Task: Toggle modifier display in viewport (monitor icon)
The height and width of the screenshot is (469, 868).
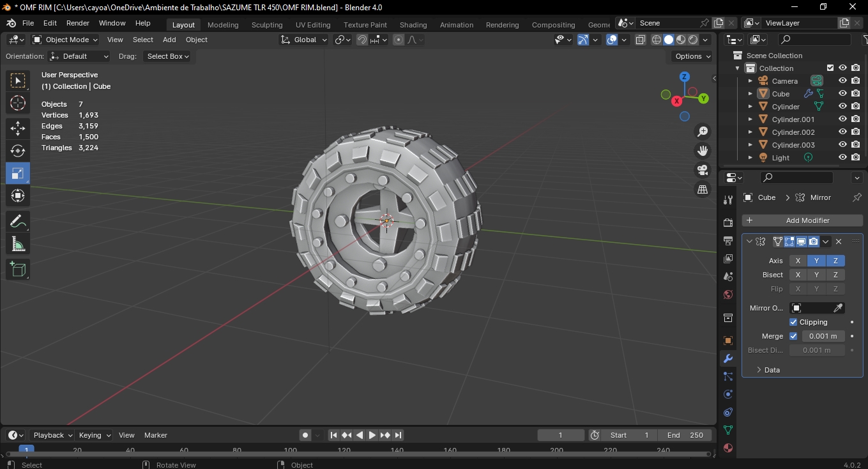Action: click(801, 242)
